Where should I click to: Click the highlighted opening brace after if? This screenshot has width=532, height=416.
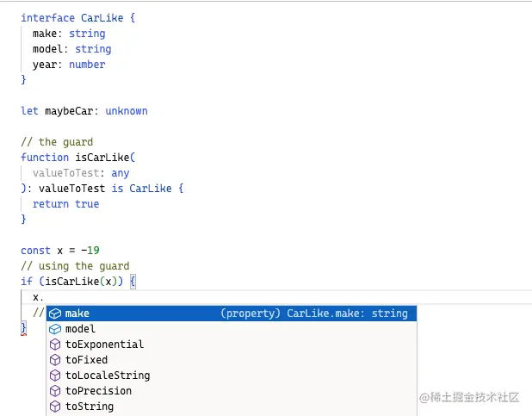[133, 282]
